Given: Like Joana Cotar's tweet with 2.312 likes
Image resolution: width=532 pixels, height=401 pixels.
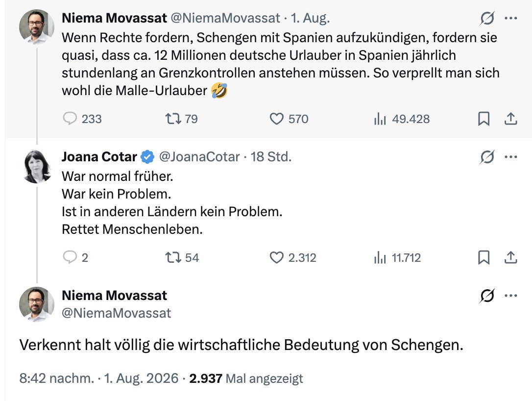Looking at the screenshot, I should click(276, 257).
